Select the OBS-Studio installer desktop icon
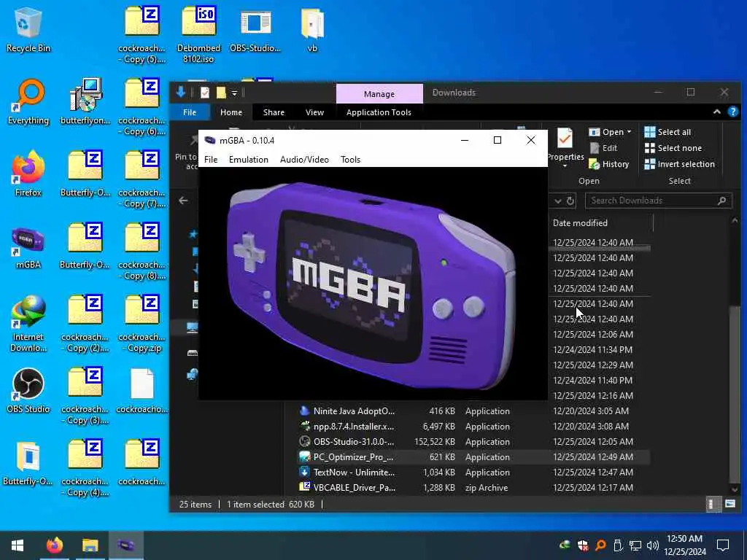 [255, 29]
